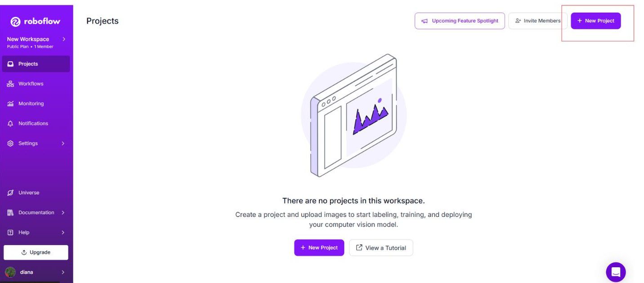Screen dimensions: 644x283
Task: Click the Workflows diagram icon
Action: (x=10, y=84)
